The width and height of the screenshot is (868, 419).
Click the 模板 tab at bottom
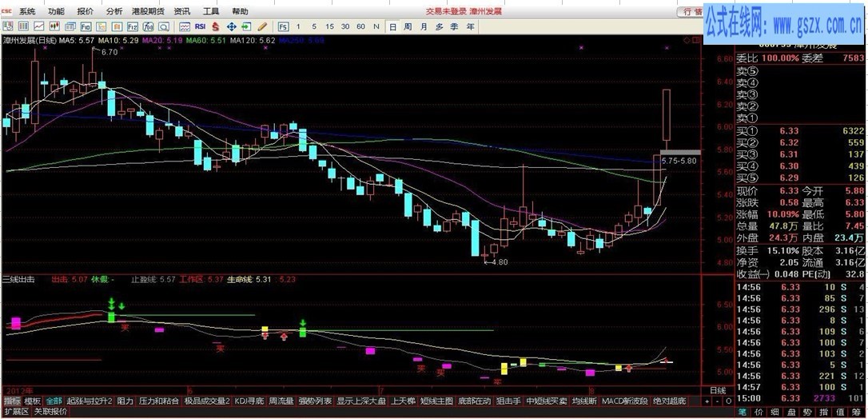tap(33, 401)
